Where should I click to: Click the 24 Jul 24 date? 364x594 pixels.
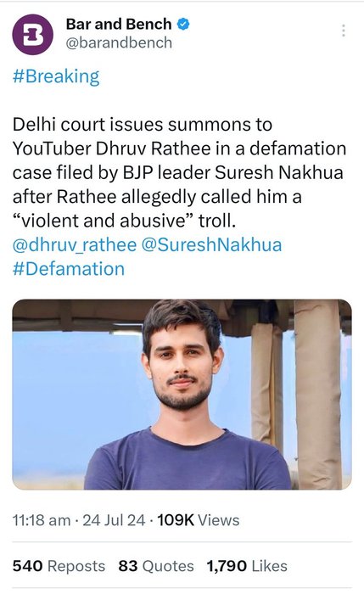114,520
